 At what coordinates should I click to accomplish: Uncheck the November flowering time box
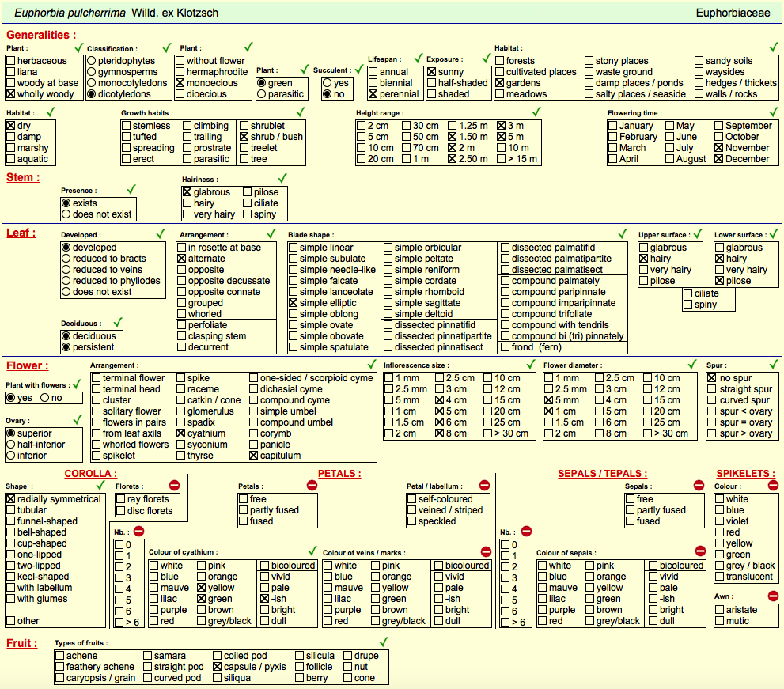click(719, 147)
